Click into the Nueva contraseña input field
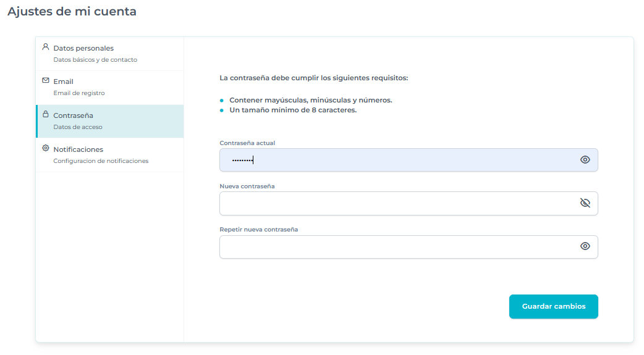The image size is (644, 355). click(x=396, y=203)
